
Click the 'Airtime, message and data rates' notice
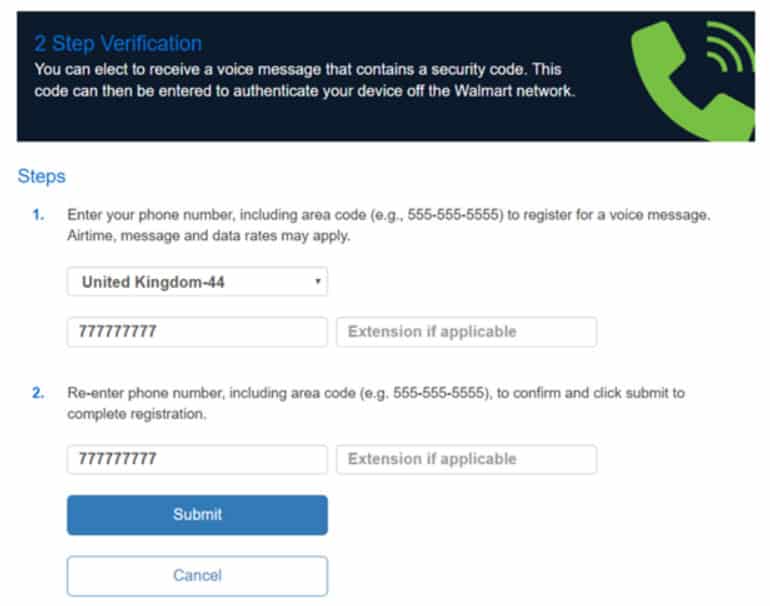click(x=208, y=236)
